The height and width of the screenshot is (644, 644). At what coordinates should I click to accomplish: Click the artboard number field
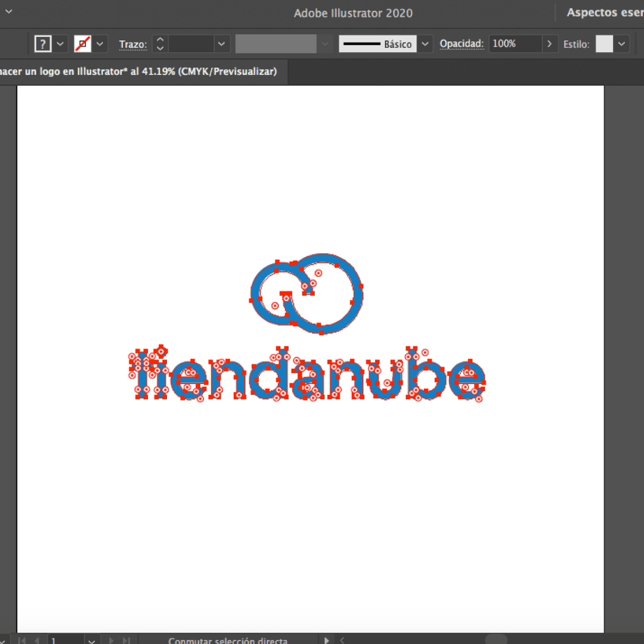tap(66, 640)
